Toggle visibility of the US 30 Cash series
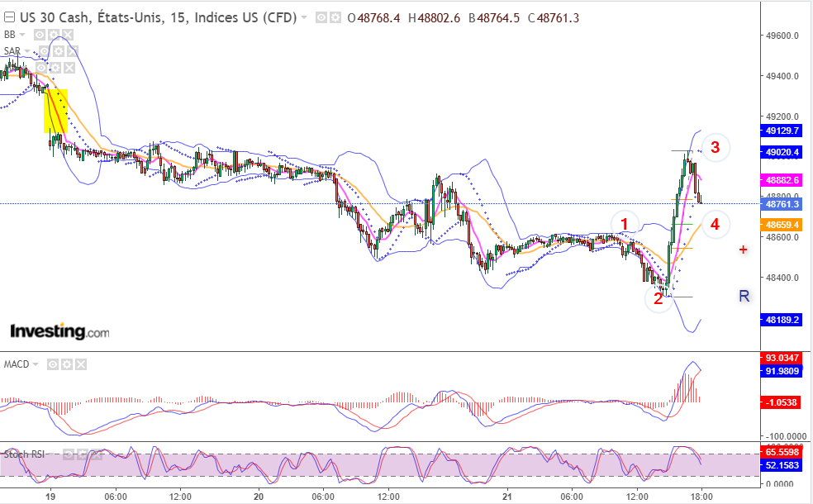 (321, 17)
